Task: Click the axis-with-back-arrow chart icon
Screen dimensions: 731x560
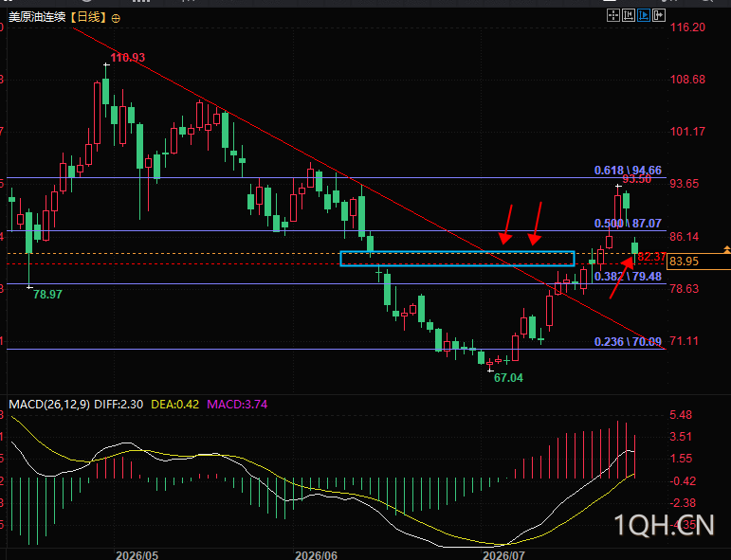Action: [x=629, y=15]
